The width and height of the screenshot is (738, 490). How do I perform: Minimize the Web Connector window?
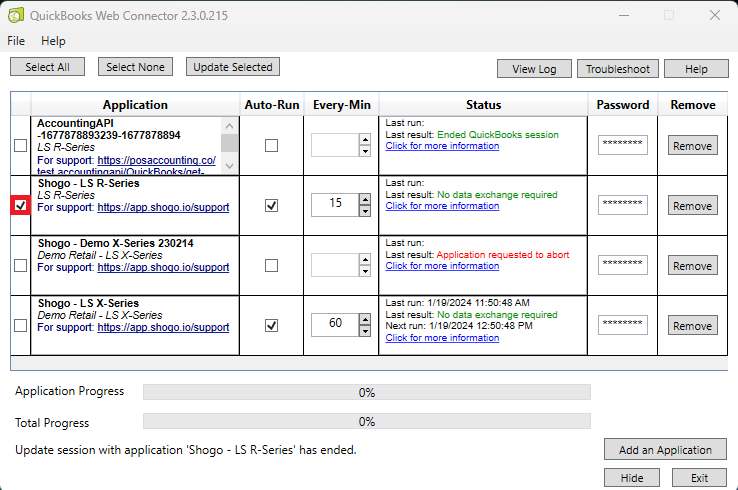tap(624, 16)
